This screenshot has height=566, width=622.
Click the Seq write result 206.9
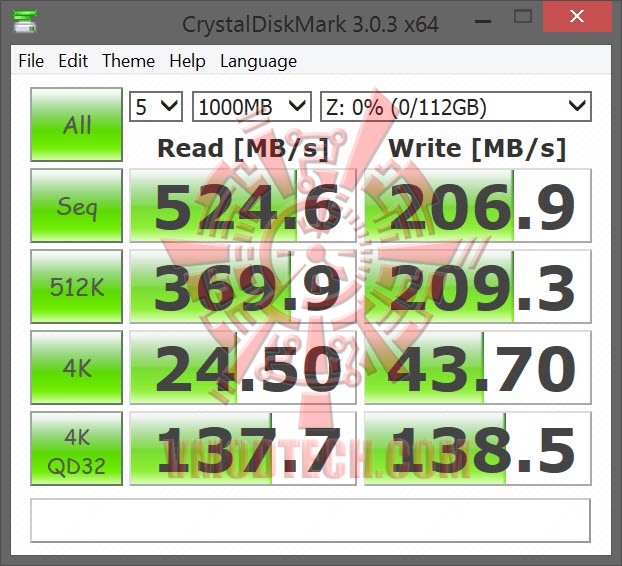[478, 205]
